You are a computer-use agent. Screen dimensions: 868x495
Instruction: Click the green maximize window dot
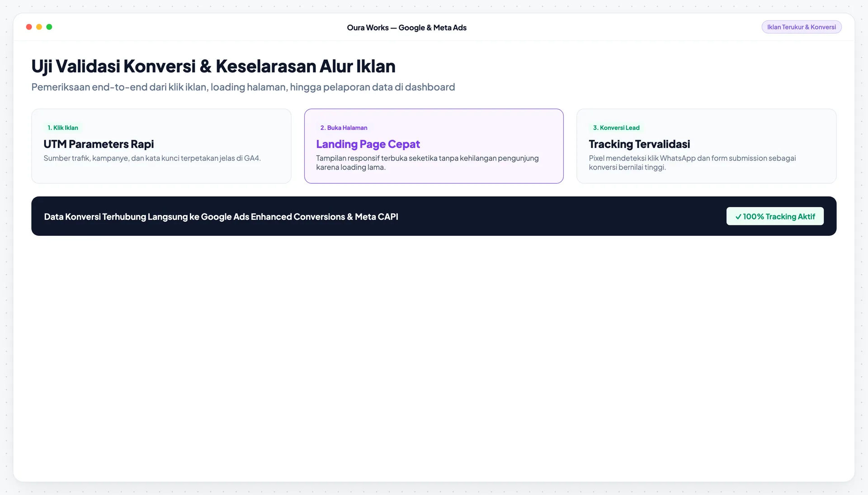tap(49, 27)
